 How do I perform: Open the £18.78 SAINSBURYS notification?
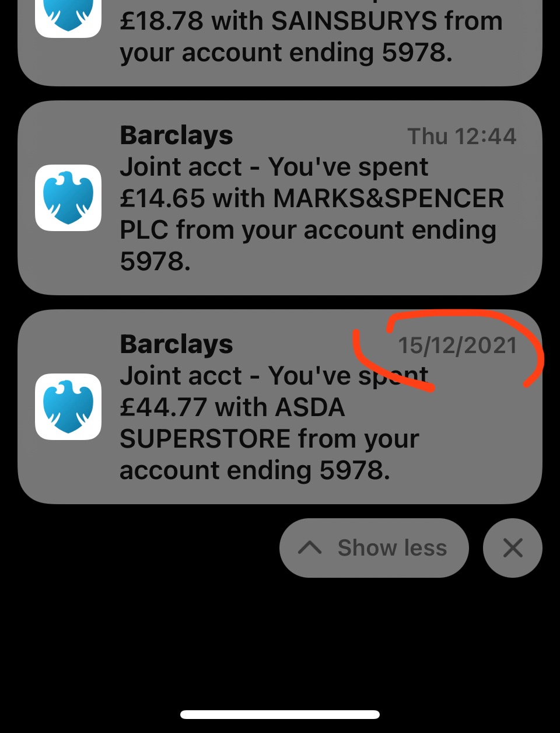tap(280, 42)
